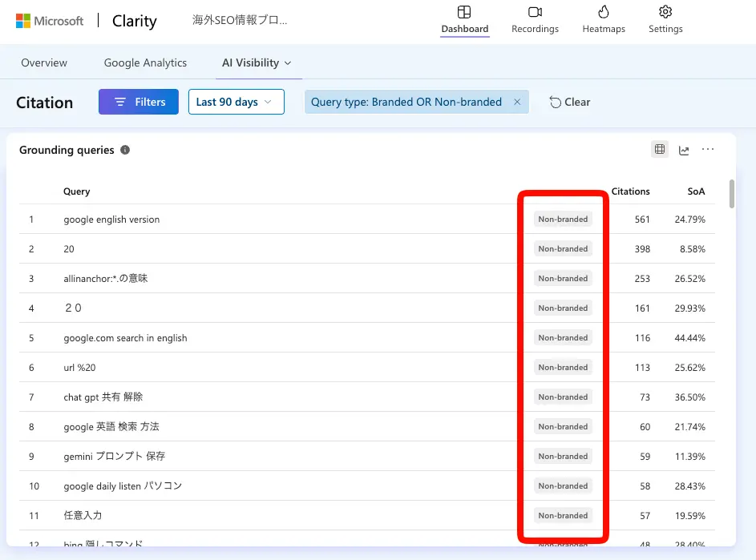The width and height of the screenshot is (756, 560).
Task: Open the Dashboard icon in top navigation
Action: pyautogui.click(x=464, y=12)
